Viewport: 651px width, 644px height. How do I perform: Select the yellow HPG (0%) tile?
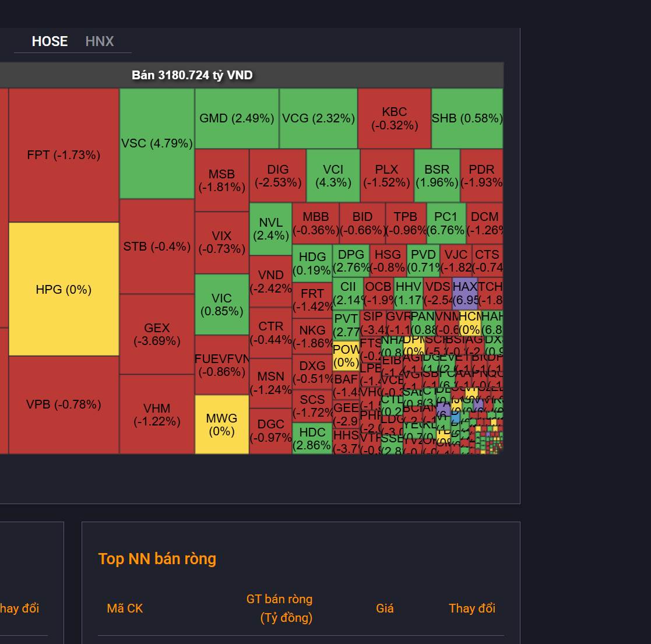pyautogui.click(x=64, y=289)
